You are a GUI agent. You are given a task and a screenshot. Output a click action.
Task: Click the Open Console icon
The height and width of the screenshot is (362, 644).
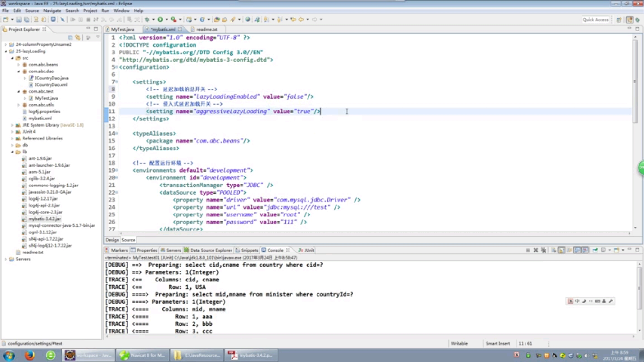(616, 250)
